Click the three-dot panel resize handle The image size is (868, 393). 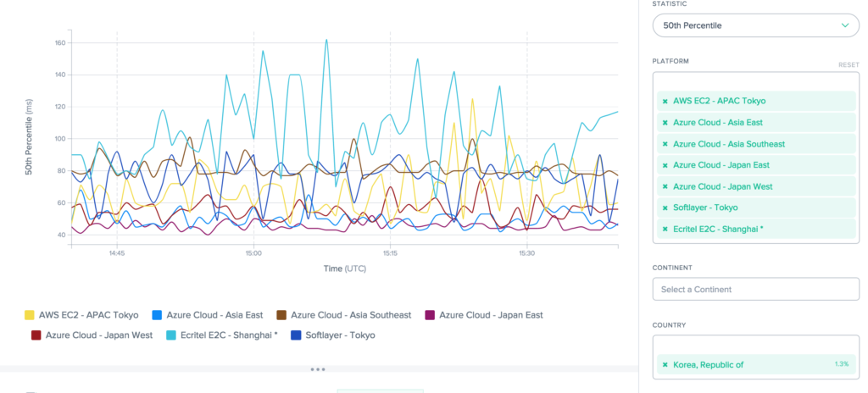(318, 369)
